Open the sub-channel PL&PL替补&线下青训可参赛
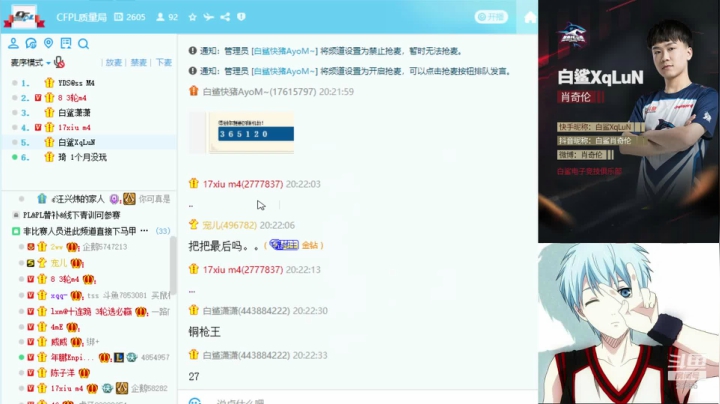720x404 pixels. click(72, 215)
